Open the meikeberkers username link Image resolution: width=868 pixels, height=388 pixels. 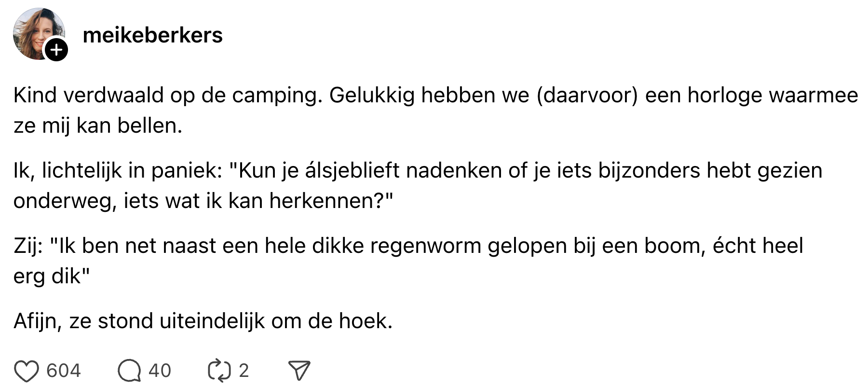(152, 35)
